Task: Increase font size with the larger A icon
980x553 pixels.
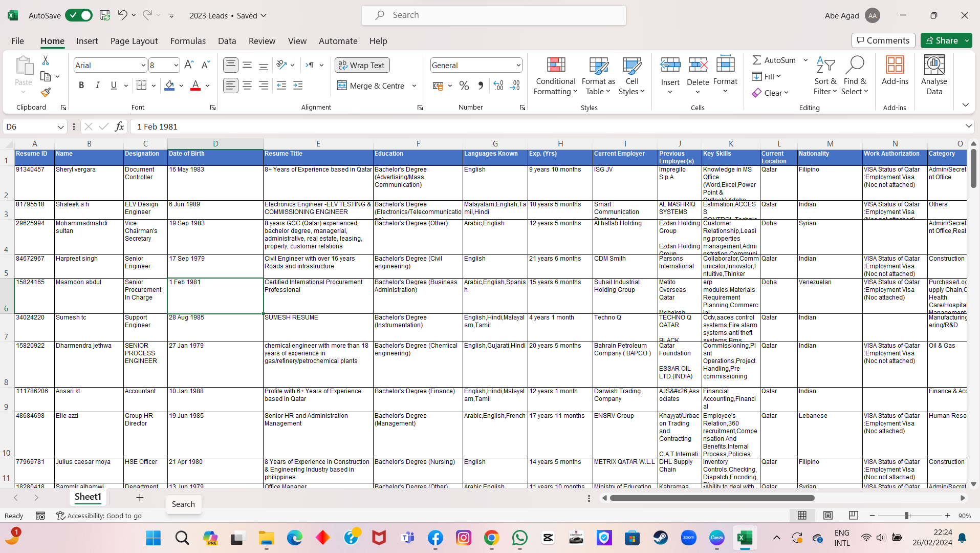Action: [x=189, y=65]
